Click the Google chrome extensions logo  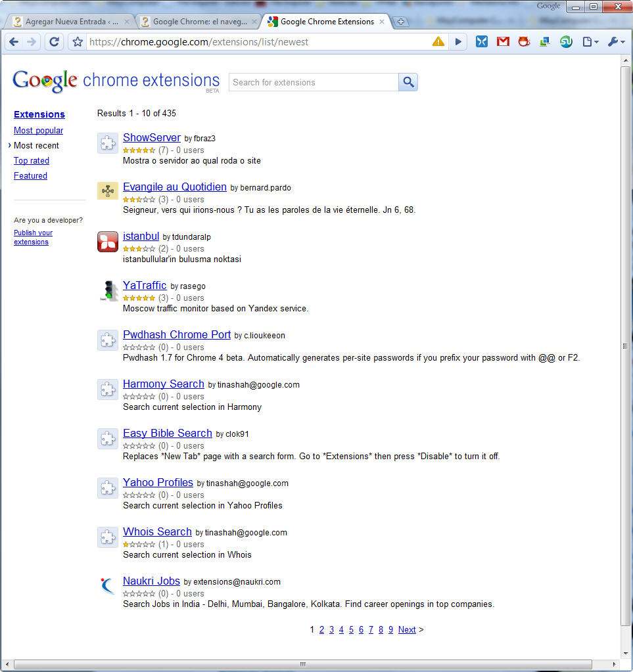coord(116,81)
